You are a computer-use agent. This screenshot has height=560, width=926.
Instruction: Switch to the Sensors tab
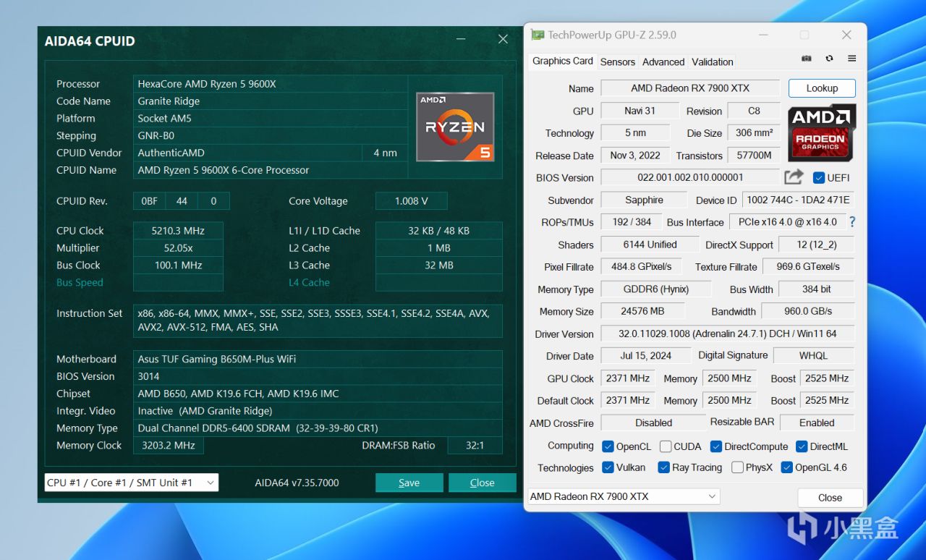617,61
